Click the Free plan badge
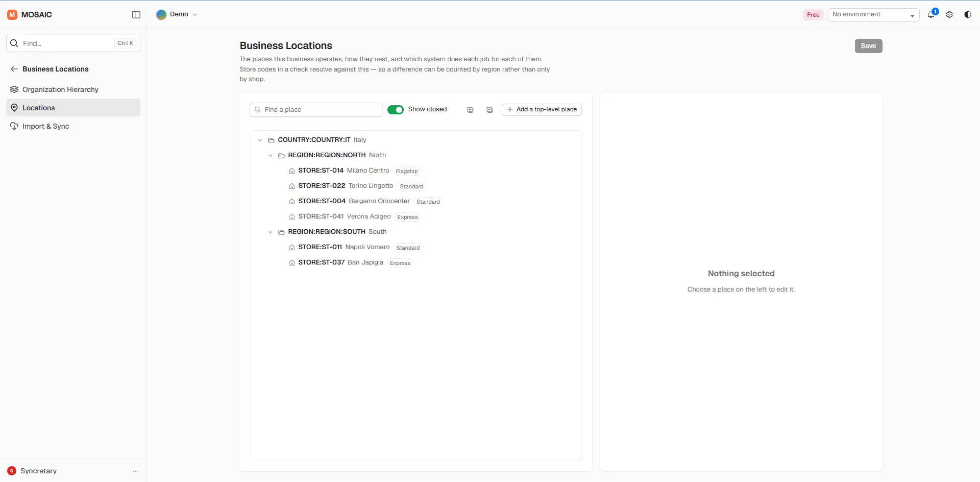Image resolution: width=980 pixels, height=482 pixels. [813, 15]
